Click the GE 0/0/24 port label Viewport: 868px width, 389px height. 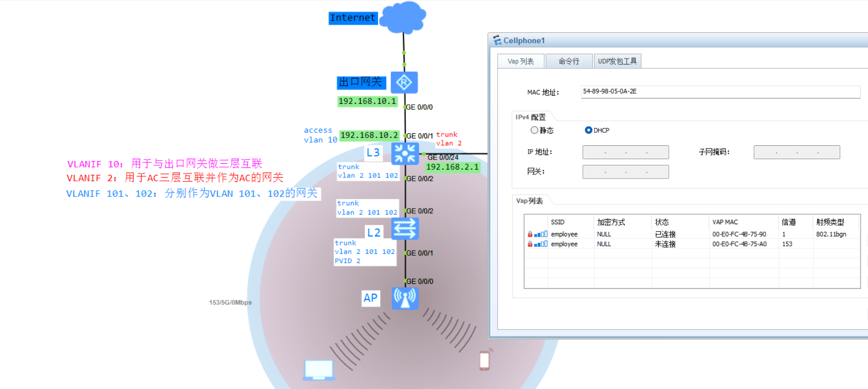click(x=443, y=157)
